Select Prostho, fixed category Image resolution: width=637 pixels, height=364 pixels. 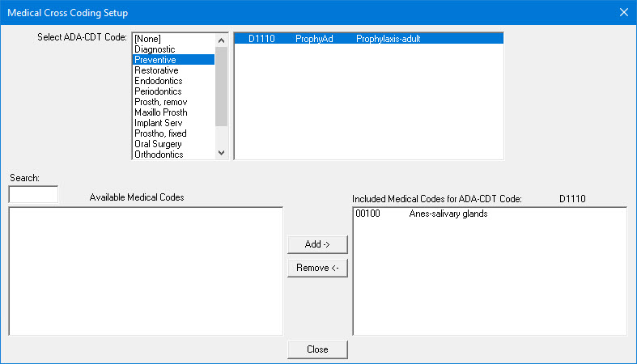(x=160, y=133)
